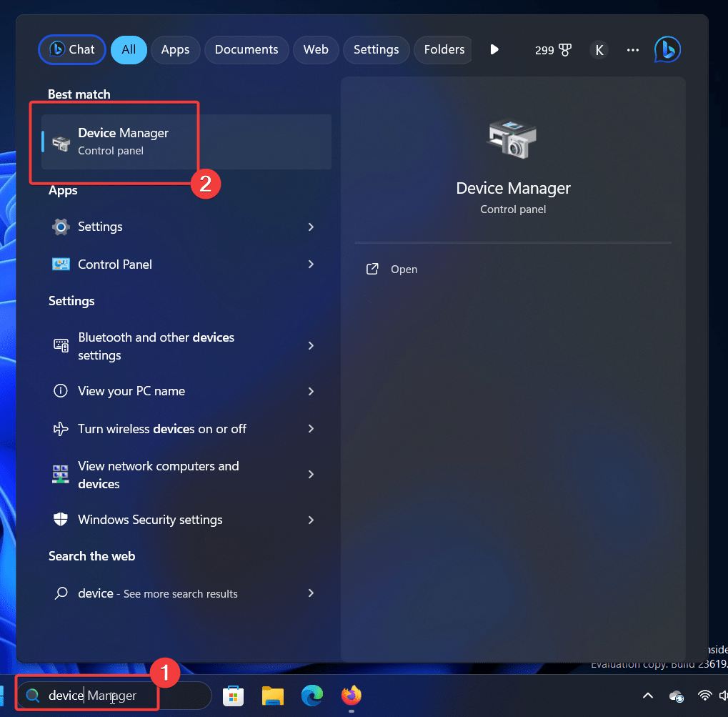Expand the Control Panel result chevron
728x717 pixels.
(311, 264)
